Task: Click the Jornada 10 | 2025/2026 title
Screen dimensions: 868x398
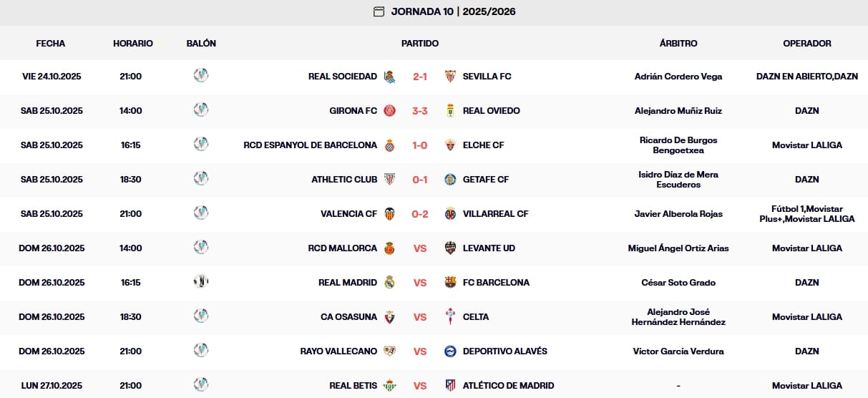Action: coord(453,11)
